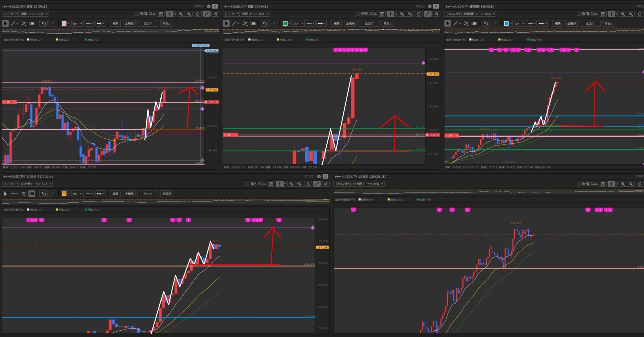Viewport: 644px width, 337px height.
Task: Open デザイン menu on 60-minute chart
Action: pyautogui.click(x=309, y=176)
